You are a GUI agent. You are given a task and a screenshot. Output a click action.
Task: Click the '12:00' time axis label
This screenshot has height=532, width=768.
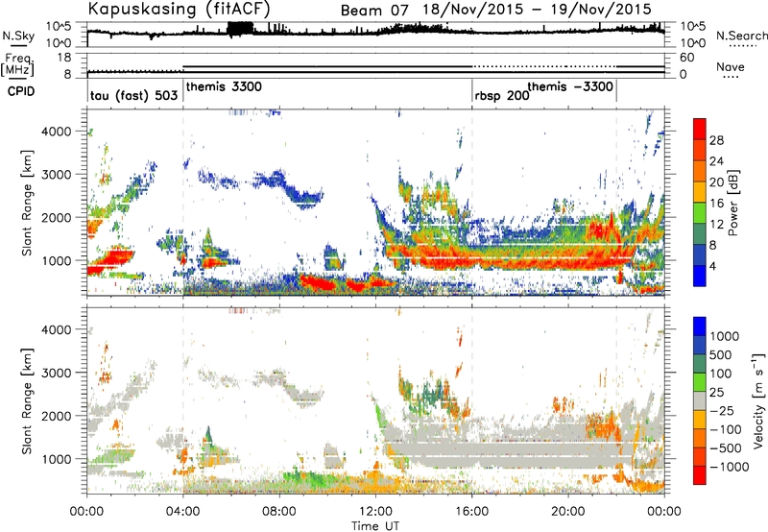[375, 512]
